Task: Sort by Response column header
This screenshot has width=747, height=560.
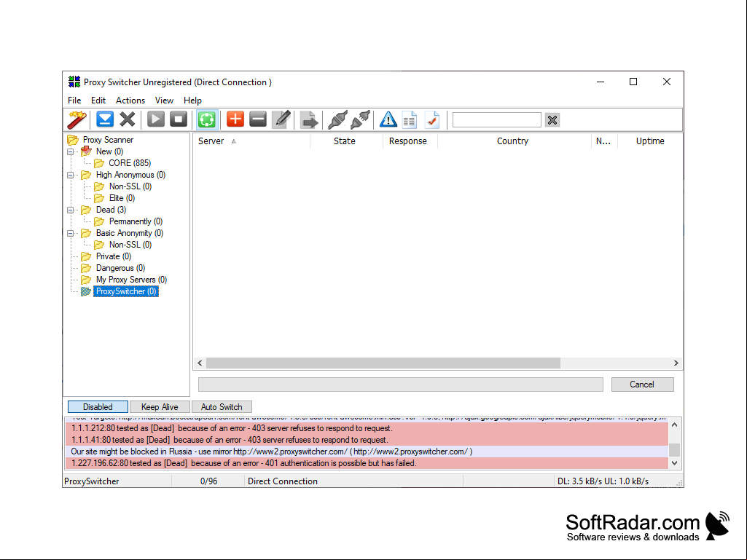Action: (410, 141)
